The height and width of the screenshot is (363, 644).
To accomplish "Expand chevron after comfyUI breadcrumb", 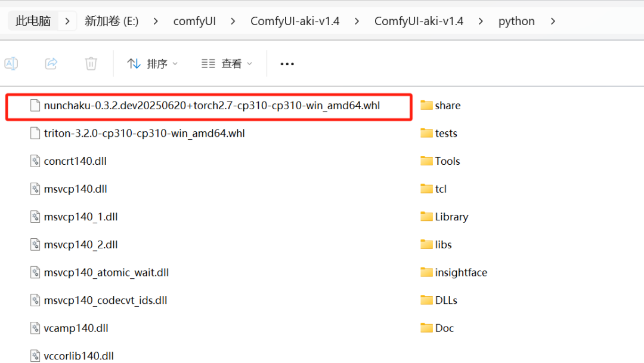I will pos(233,21).
